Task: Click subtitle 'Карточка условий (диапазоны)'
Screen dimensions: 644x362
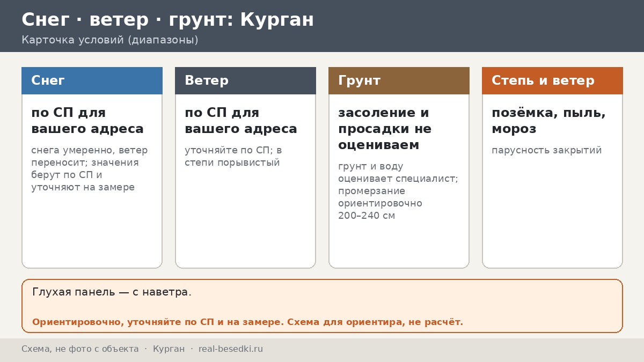Action: 110,40
